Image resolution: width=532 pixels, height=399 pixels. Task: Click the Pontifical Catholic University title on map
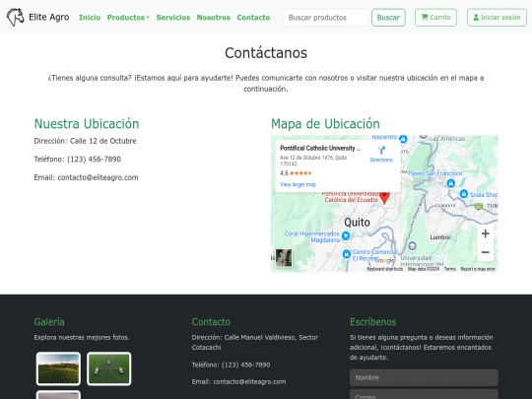(x=320, y=148)
